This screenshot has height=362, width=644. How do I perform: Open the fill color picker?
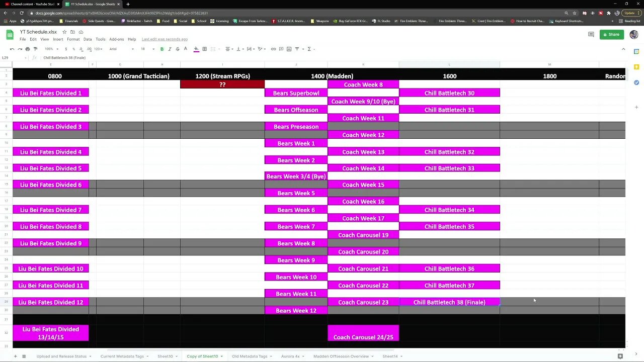(196, 49)
